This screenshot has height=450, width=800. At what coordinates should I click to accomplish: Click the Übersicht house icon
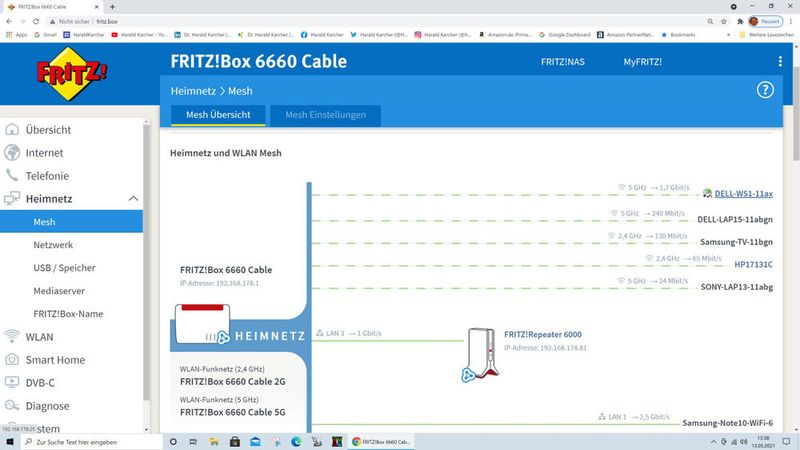coord(12,130)
